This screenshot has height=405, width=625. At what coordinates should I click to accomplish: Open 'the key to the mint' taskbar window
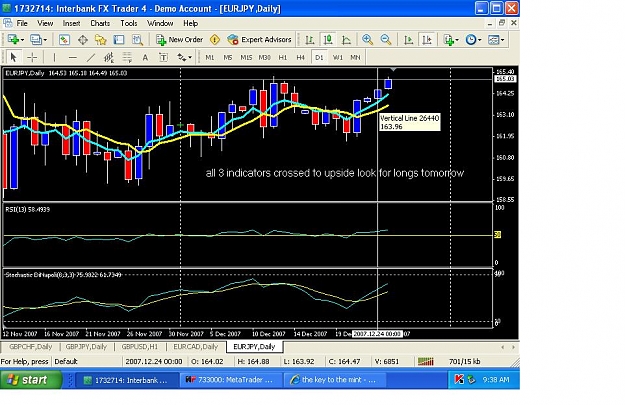(x=335, y=380)
